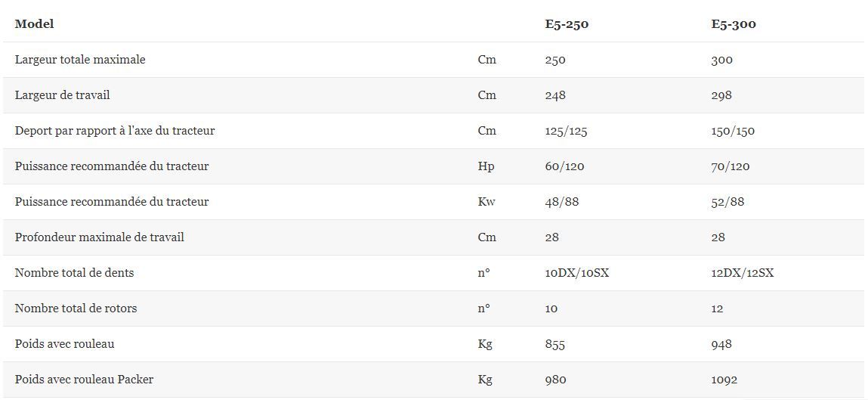
Task: Select the "Poids avec rouleau Packer" label
Action: (x=84, y=380)
